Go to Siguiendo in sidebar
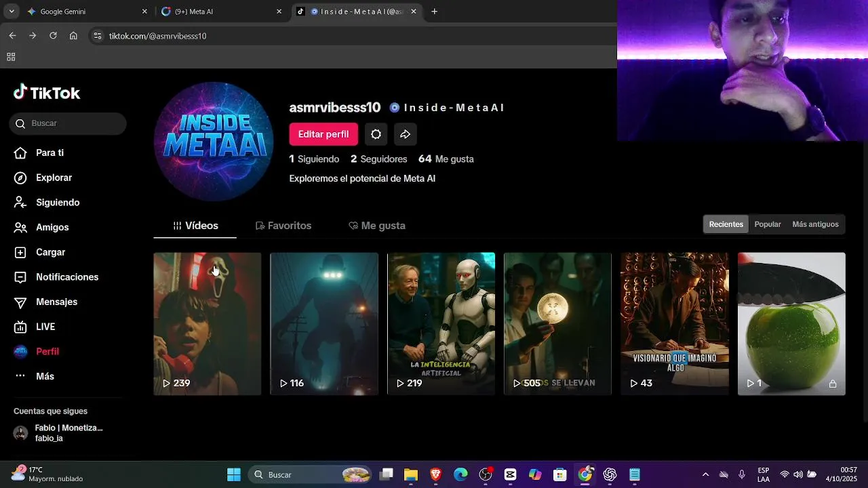Image resolution: width=868 pixels, height=488 pixels. [47, 203]
